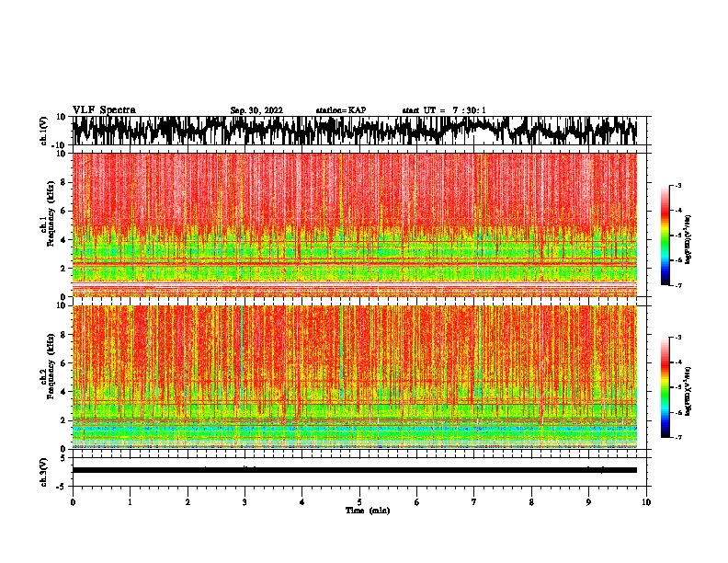Click the "Time (min)" axis label
Screen dimensions: 728x563
pyautogui.click(x=368, y=511)
